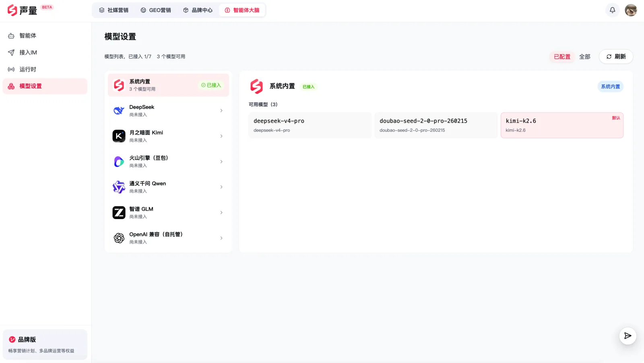Click the 模型设置 page title
The width and height of the screenshot is (644, 363).
(x=120, y=37)
